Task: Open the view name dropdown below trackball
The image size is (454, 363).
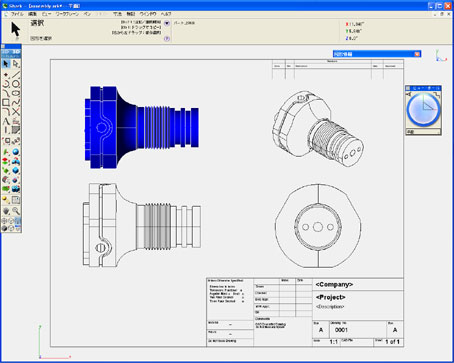Action: coord(423,132)
